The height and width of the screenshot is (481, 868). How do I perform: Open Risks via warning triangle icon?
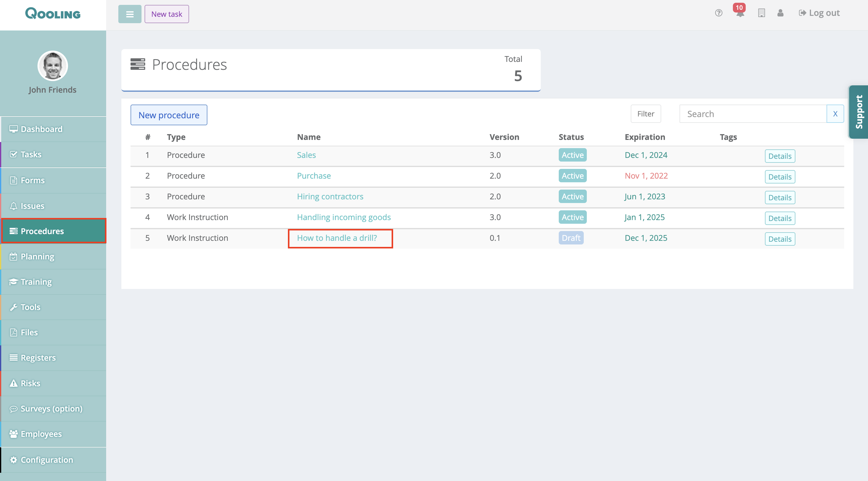click(13, 383)
